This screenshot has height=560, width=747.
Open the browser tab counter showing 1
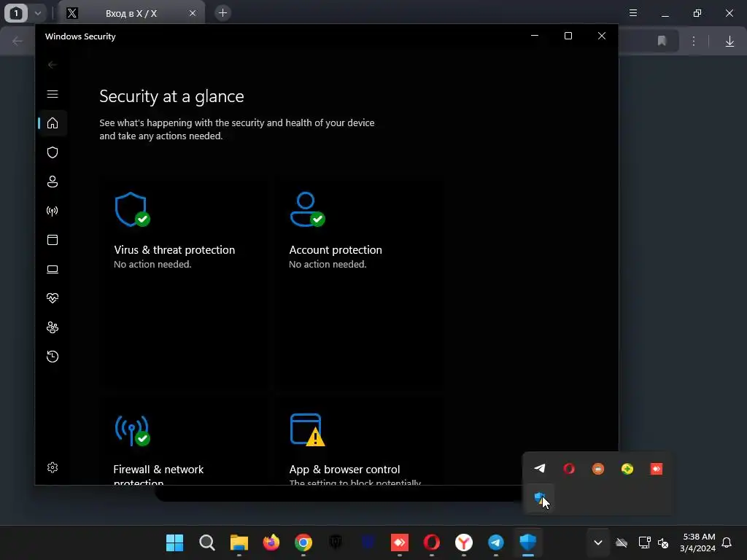tap(16, 13)
